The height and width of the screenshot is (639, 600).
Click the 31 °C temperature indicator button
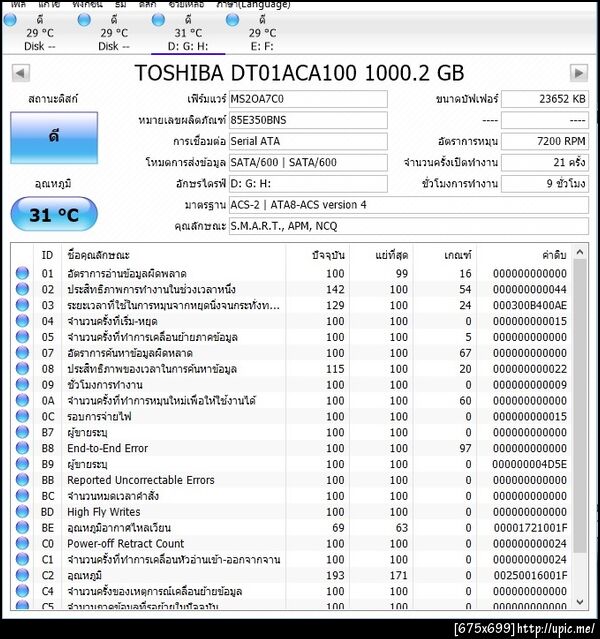point(54,214)
